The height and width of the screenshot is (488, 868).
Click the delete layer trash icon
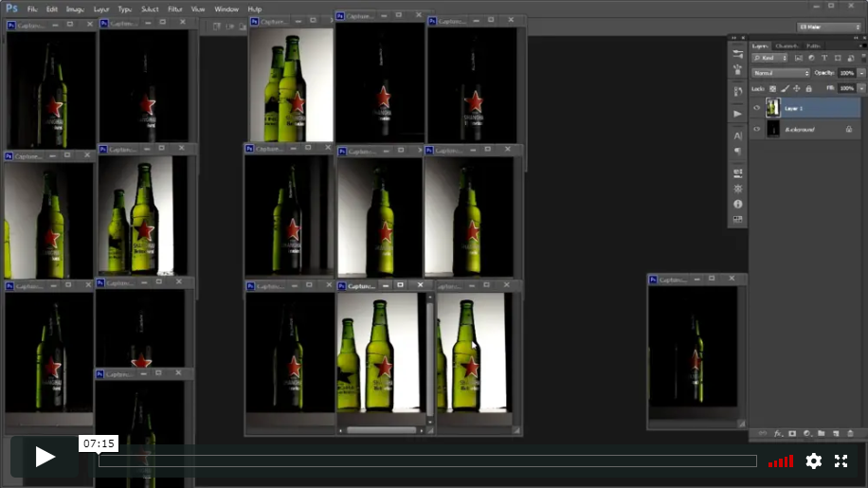point(850,434)
